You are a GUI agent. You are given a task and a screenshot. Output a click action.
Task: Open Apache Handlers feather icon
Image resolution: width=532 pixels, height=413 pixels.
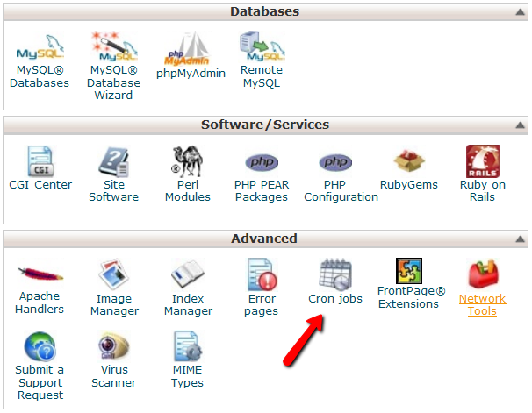click(x=40, y=274)
